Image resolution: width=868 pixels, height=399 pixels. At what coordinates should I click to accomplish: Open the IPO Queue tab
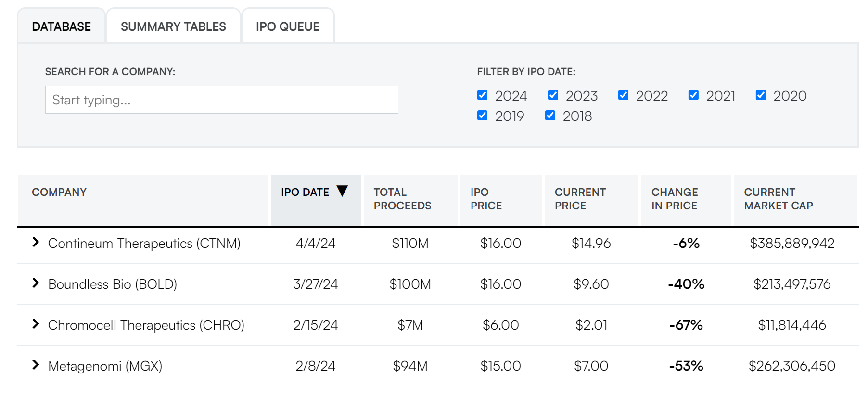coord(288,26)
